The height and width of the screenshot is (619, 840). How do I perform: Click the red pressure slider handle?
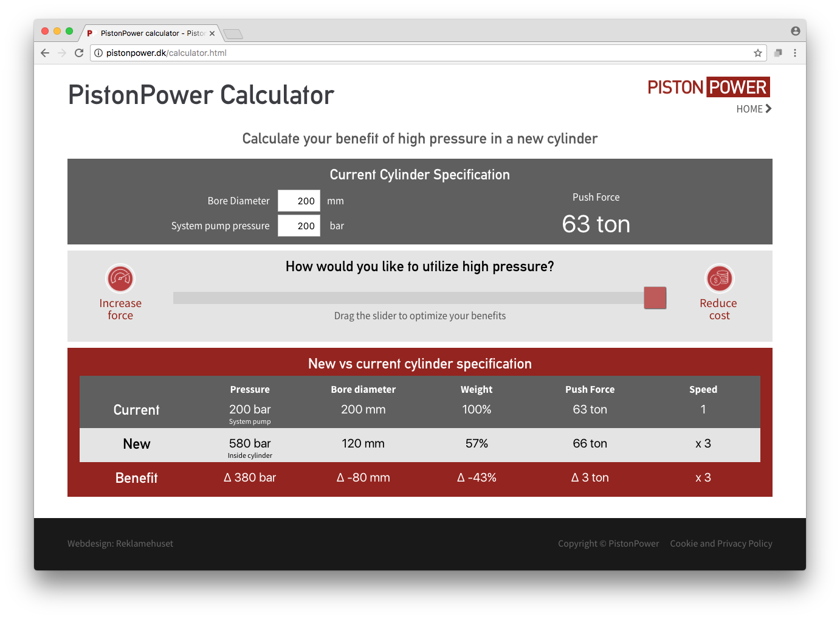coord(655,298)
